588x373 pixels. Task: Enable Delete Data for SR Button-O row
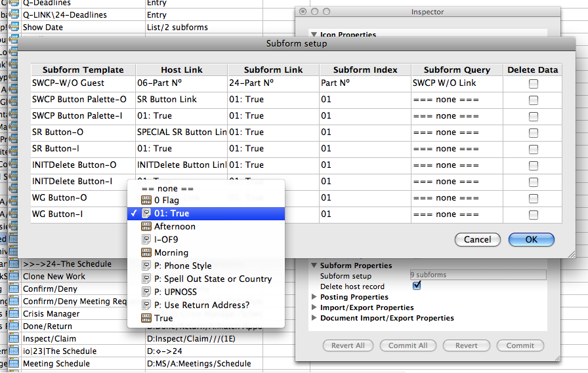(x=534, y=133)
